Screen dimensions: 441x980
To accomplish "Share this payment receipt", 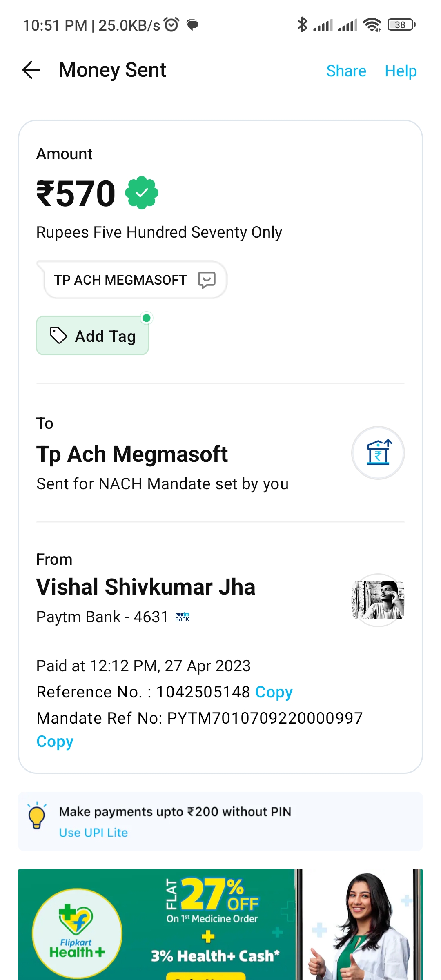I will 346,71.
